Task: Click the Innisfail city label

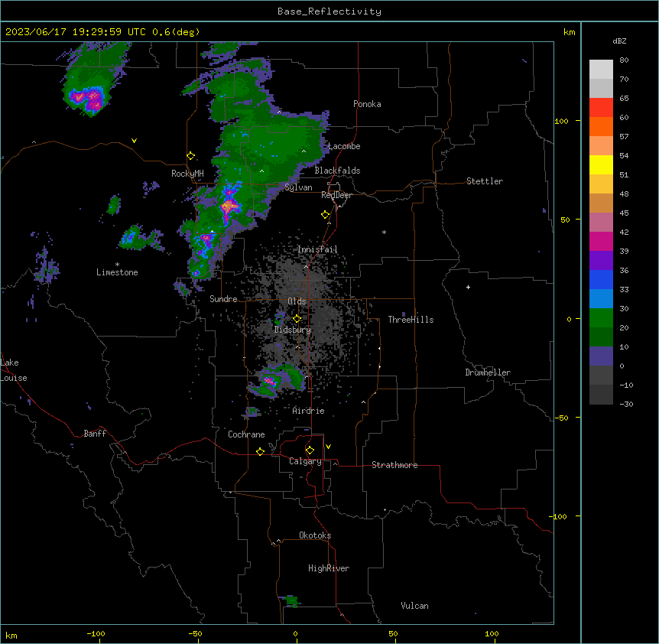Action: coord(317,249)
